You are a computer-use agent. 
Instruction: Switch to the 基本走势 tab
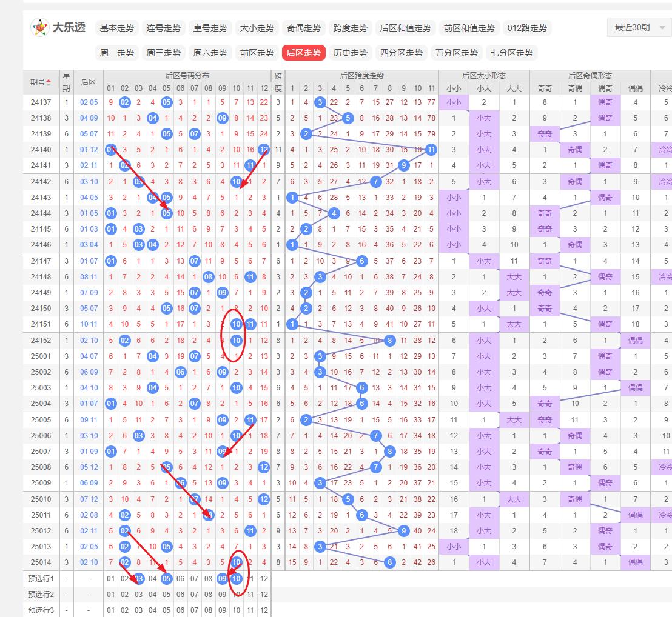(117, 28)
